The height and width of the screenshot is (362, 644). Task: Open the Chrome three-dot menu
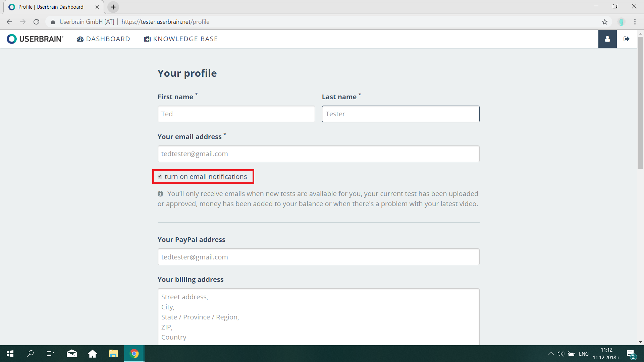(x=635, y=22)
